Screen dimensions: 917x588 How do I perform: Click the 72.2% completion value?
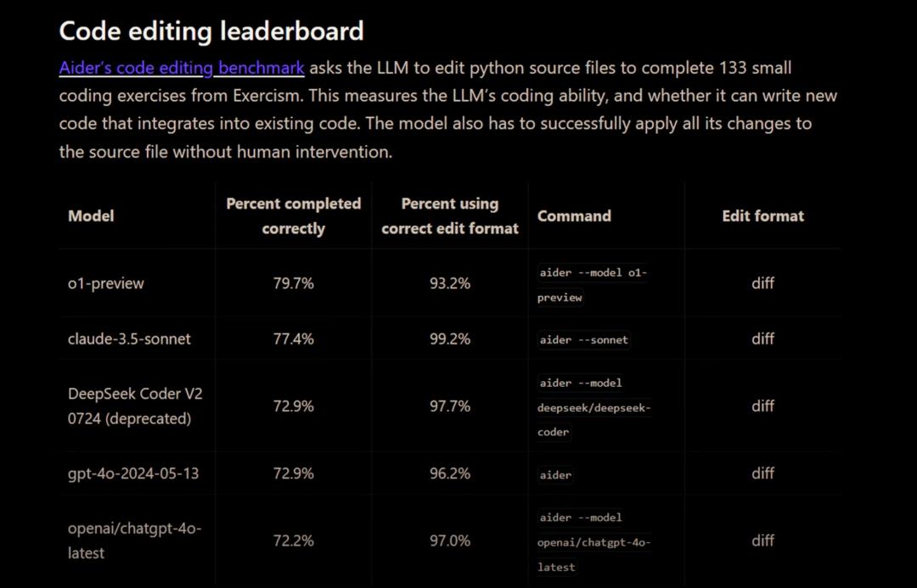pos(293,540)
